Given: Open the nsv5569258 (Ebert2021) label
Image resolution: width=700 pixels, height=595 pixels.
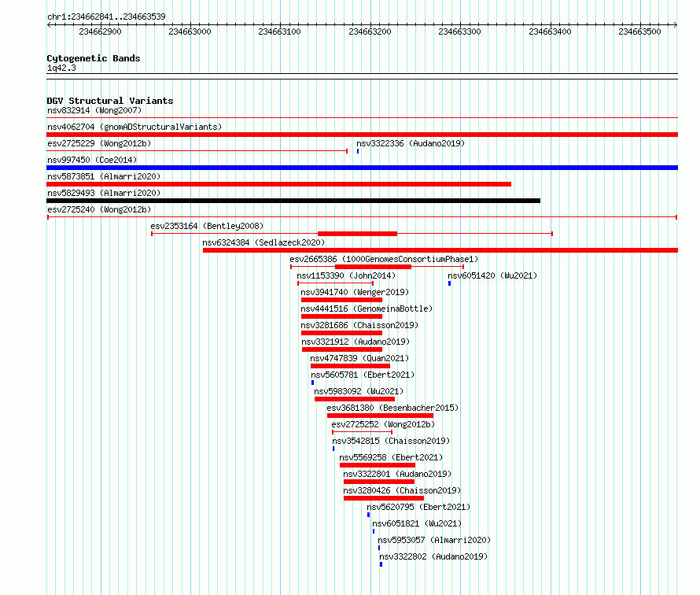Looking at the screenshot, I should [x=391, y=457].
